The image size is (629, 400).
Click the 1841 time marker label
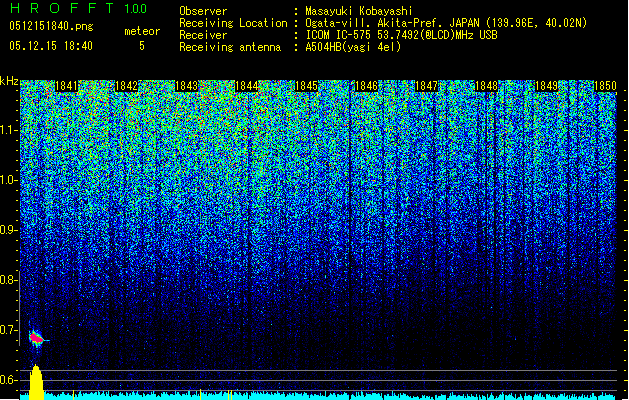coord(66,86)
